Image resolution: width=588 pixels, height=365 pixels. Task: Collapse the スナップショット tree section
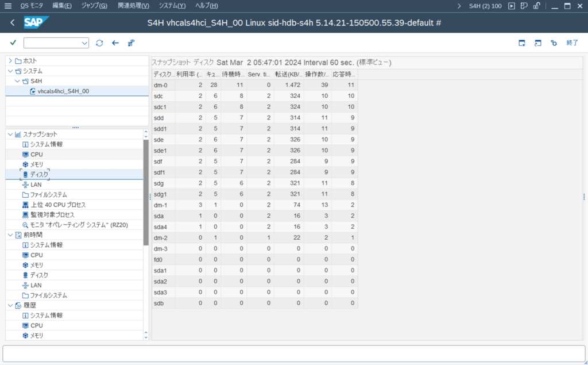pyautogui.click(x=10, y=135)
